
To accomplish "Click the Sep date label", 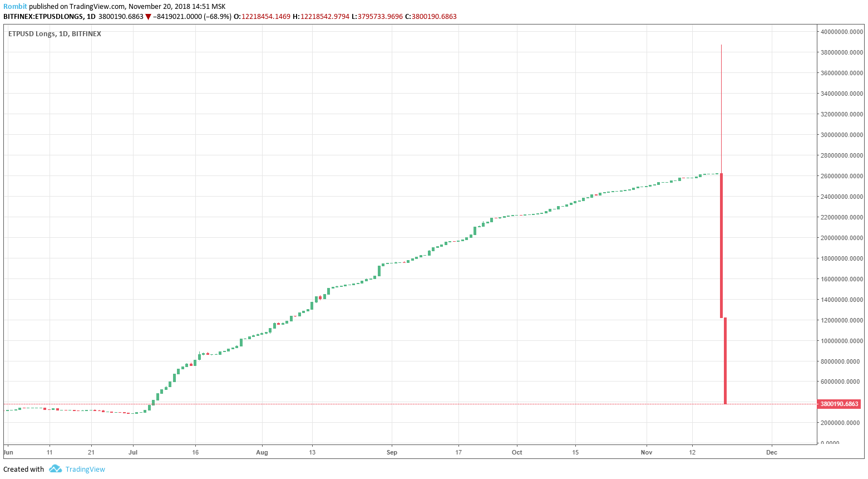I will 392,452.
